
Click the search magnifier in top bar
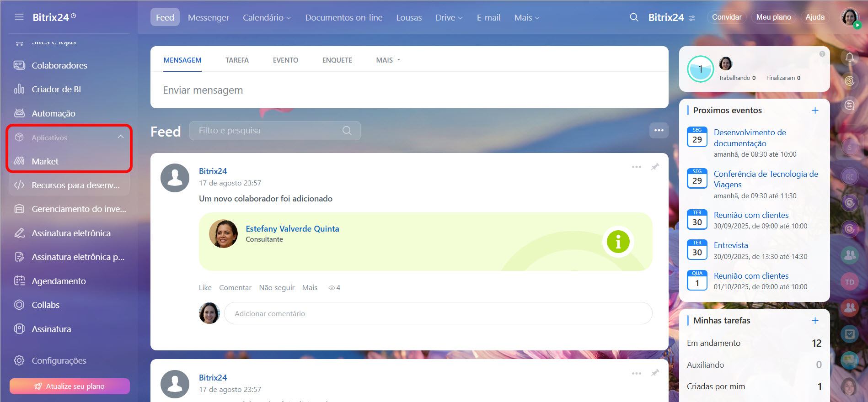[x=634, y=17]
